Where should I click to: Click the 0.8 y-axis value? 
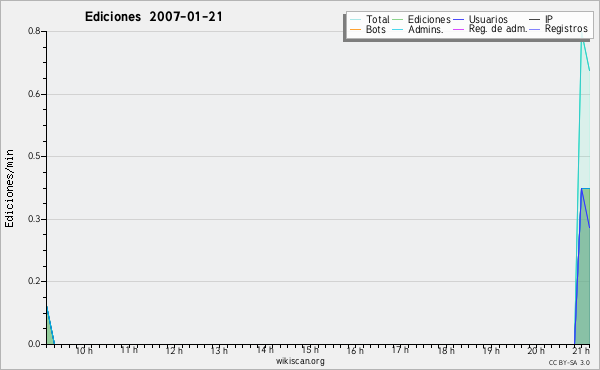click(x=34, y=31)
